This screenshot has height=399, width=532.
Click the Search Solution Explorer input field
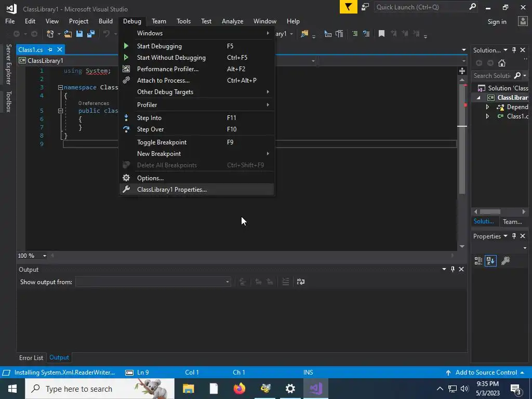point(493,75)
